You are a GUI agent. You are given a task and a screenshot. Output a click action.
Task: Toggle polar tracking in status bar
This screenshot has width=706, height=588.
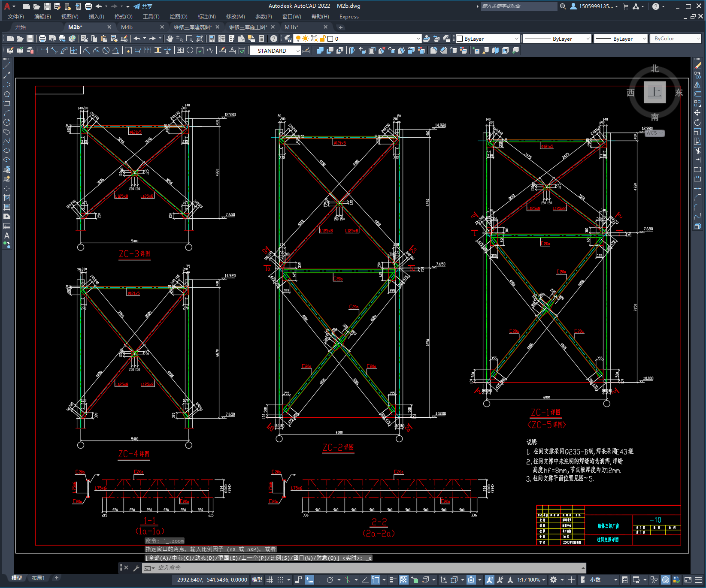point(330,580)
